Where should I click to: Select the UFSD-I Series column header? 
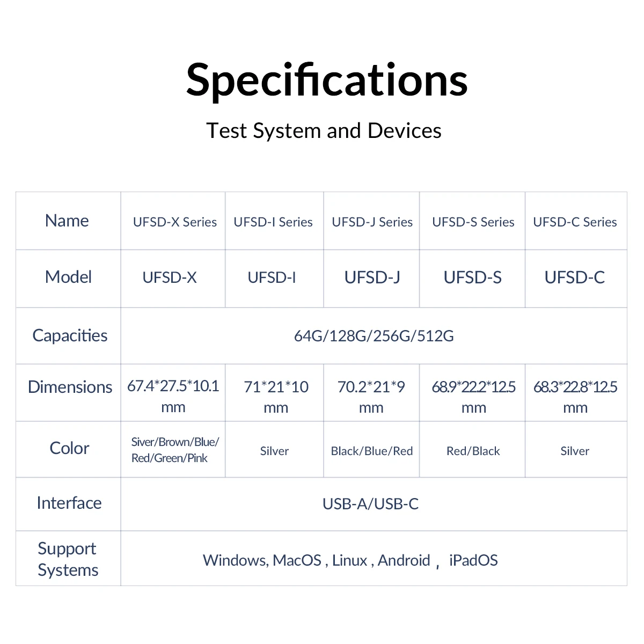click(273, 222)
